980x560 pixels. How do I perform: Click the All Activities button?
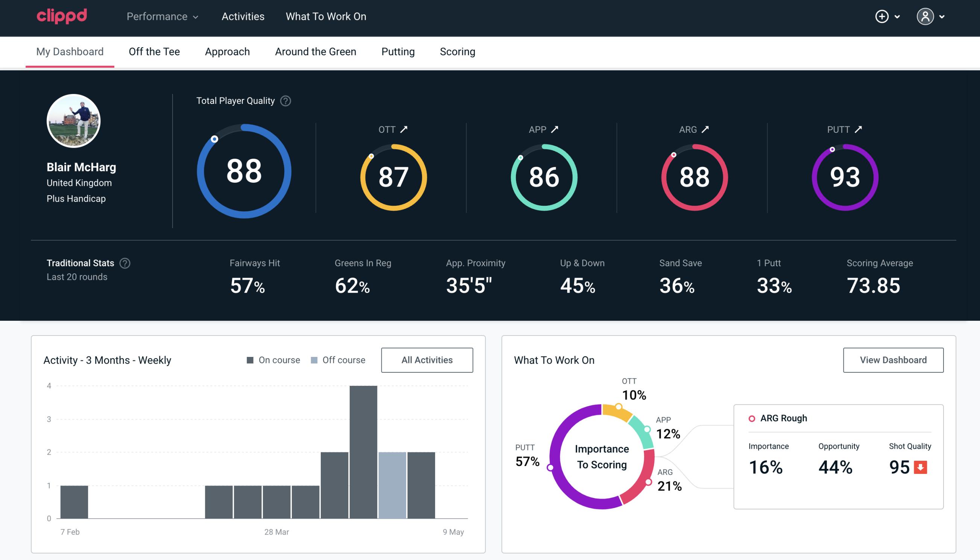[427, 360]
